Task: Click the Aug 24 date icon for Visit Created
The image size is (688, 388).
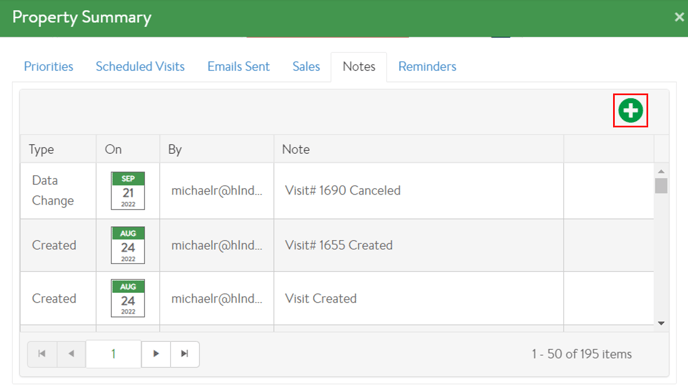Action: [x=128, y=298]
